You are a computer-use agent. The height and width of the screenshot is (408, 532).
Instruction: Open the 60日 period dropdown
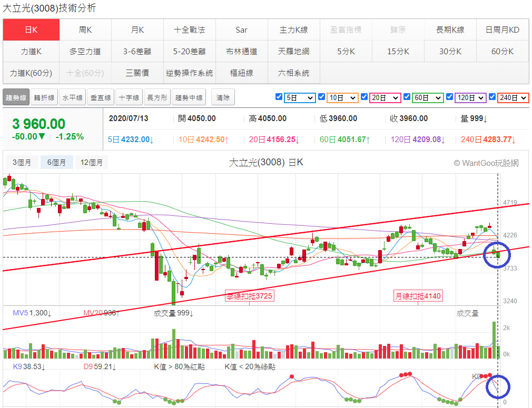tap(428, 98)
